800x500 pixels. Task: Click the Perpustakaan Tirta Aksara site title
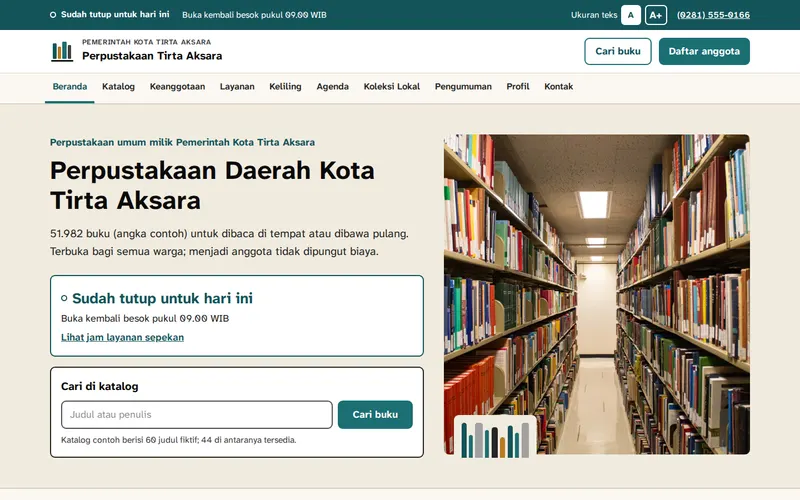[152, 56]
